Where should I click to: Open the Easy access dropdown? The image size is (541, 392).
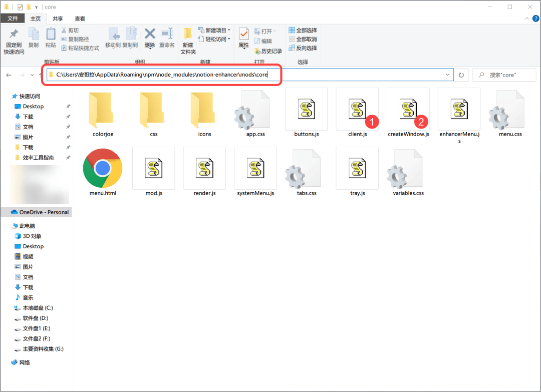214,39
